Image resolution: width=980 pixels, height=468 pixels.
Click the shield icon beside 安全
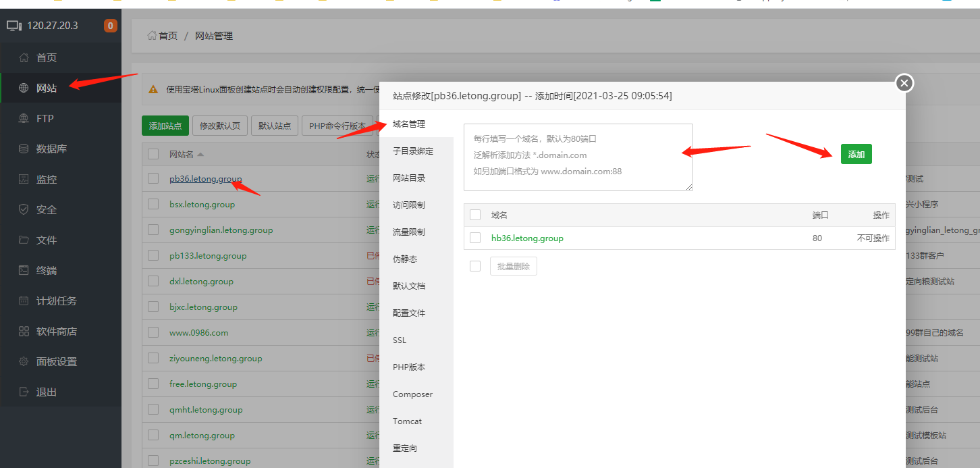click(x=24, y=209)
